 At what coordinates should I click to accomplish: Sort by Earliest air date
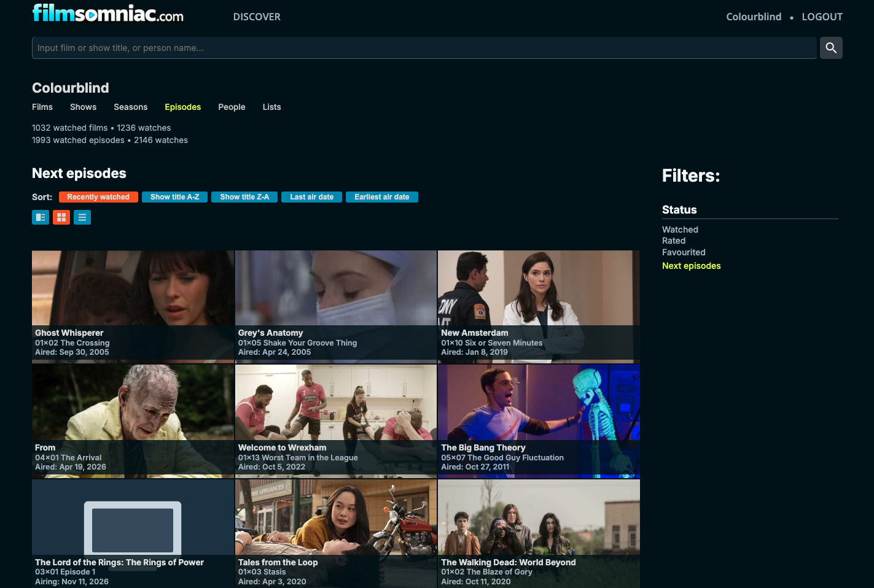coord(381,197)
